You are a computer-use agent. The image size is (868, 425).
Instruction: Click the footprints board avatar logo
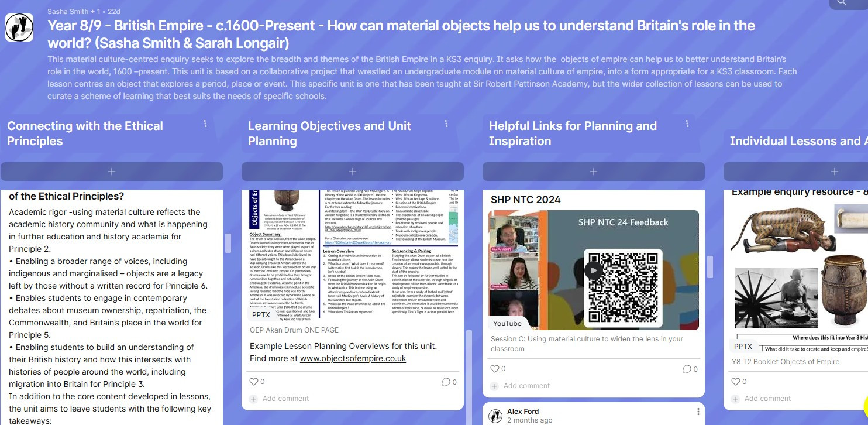[x=19, y=28]
